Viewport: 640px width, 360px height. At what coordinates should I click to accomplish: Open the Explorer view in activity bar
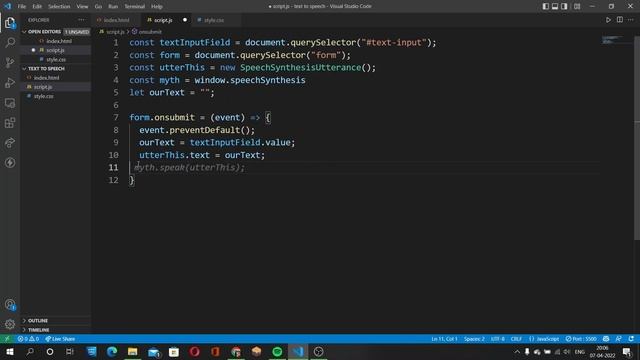point(10,23)
